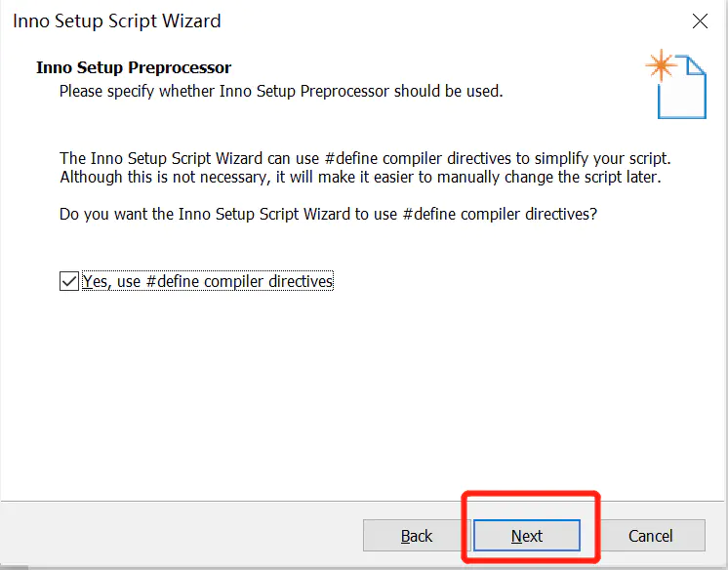Click the "Yes, use #define compiler directives" label

208,281
